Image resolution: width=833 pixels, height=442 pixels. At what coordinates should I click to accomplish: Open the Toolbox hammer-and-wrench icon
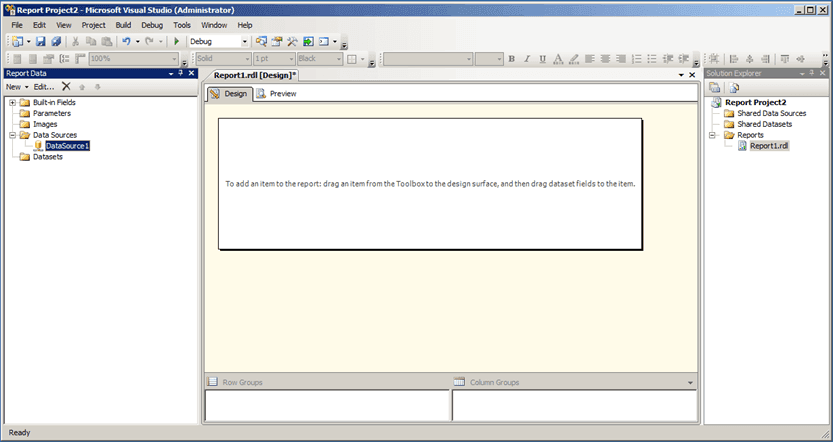[292, 41]
